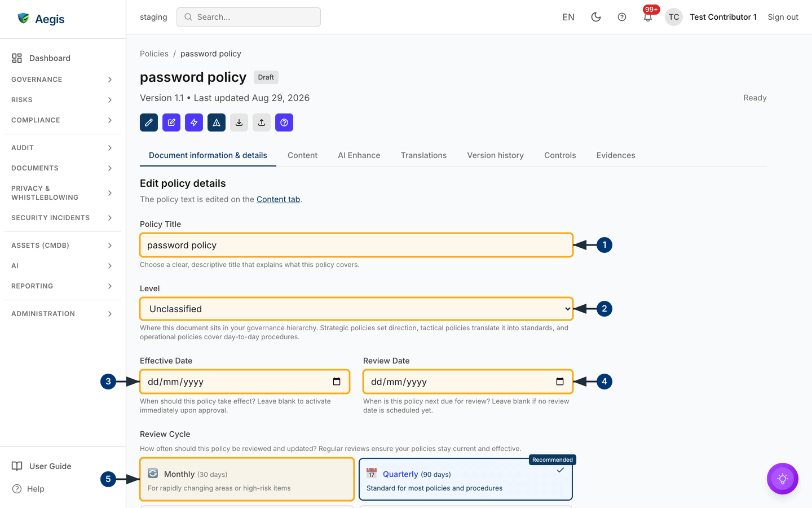Click the Help circle icon in sidebar
The height and width of the screenshot is (508, 812).
coord(17,489)
